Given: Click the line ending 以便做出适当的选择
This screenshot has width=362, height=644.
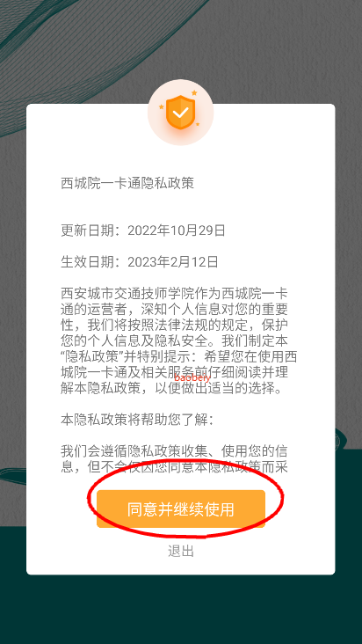Looking at the screenshot, I should [172, 388].
